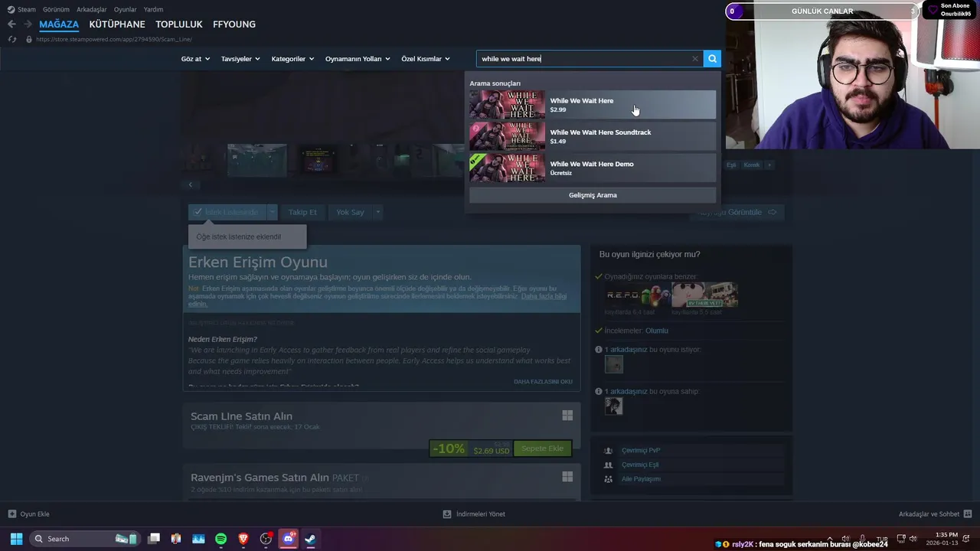
Task: Click the Soundtrack result thumbnail
Action: 507,136
